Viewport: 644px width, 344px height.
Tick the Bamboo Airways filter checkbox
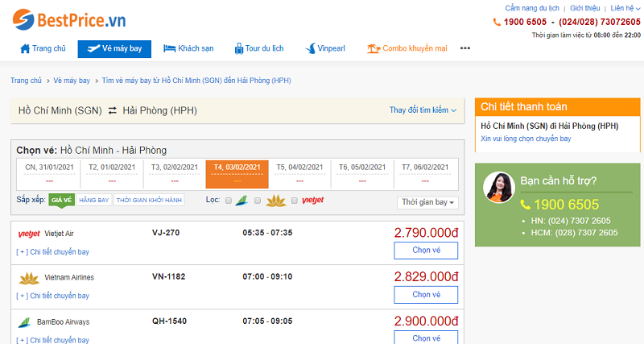pos(229,201)
